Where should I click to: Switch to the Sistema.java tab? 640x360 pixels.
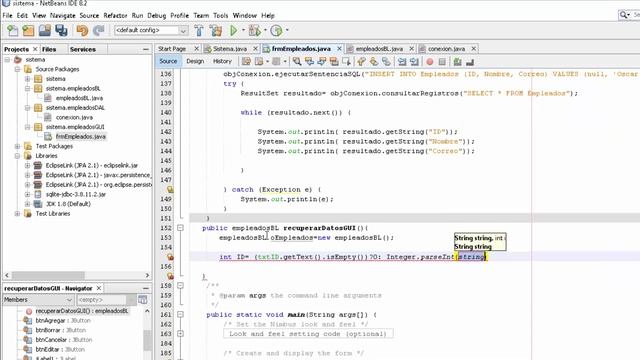230,49
